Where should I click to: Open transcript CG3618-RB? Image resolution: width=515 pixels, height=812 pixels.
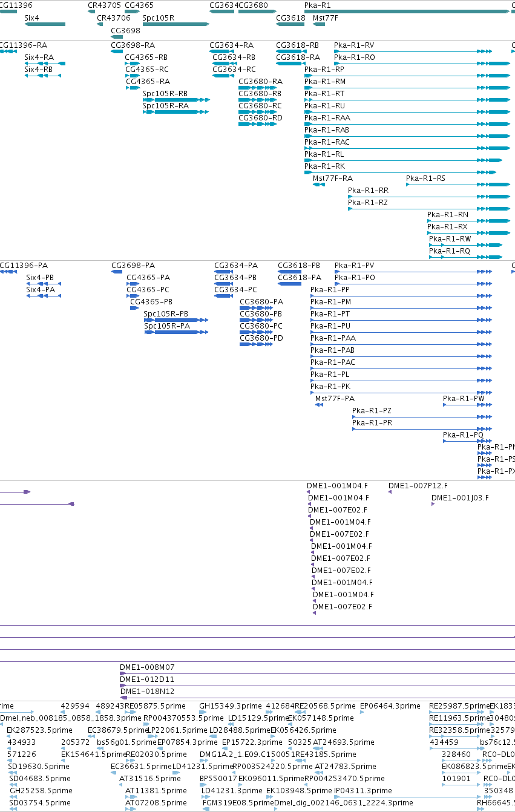tap(297, 45)
